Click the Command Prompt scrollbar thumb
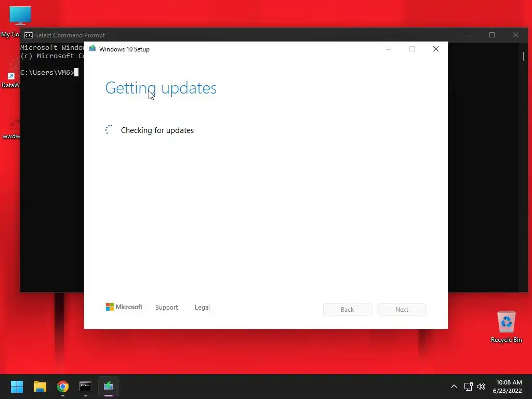 524,56
